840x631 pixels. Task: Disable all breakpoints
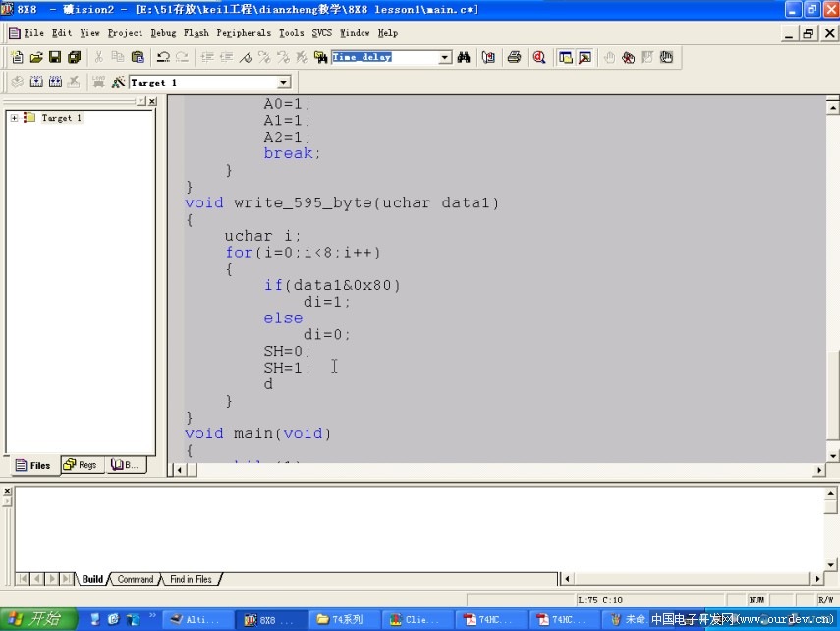666,57
